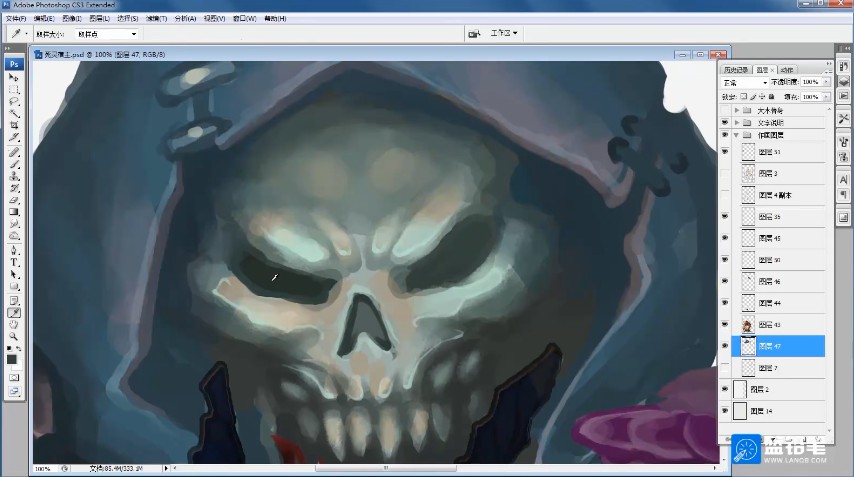This screenshot has height=477, width=854.
Task: Select the Move tool
Action: click(x=14, y=77)
